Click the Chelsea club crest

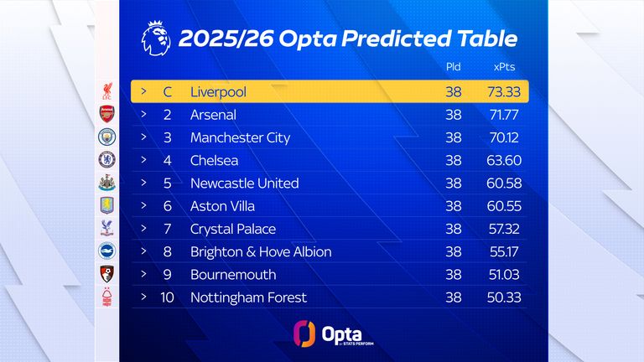106,159
